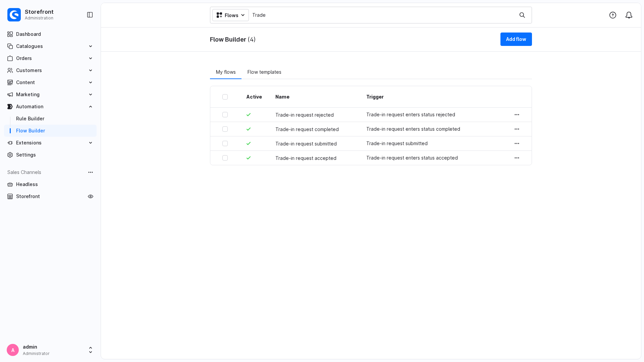Open actions menu for Trade-in request rejected
This screenshot has height=362, width=644.
click(x=517, y=115)
